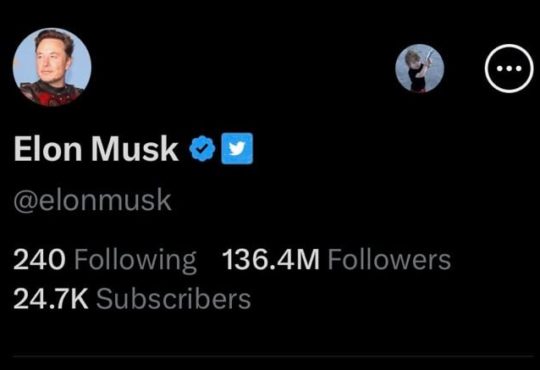Click the Twitter bird affiliation badge

[237, 148]
